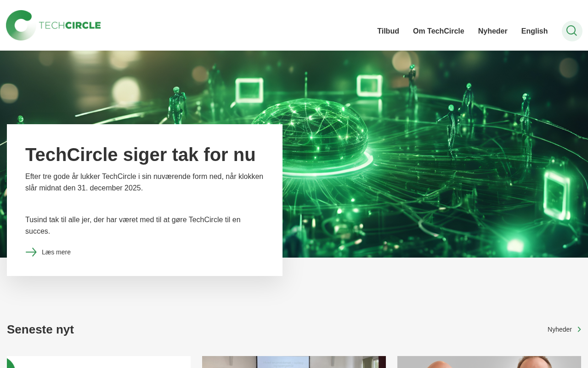Open the search magnifier icon
588x368 pixels.
coord(572,31)
